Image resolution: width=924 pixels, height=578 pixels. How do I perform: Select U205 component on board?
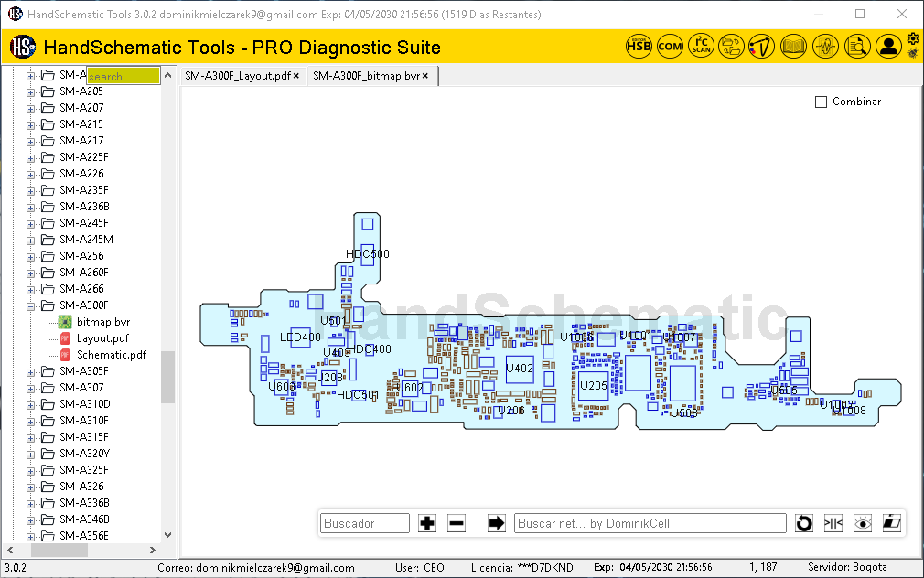(x=593, y=386)
